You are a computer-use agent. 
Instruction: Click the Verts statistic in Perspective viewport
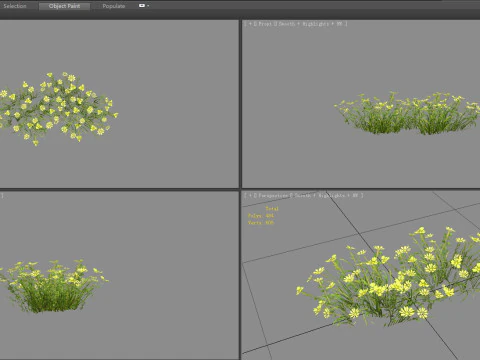261,223
